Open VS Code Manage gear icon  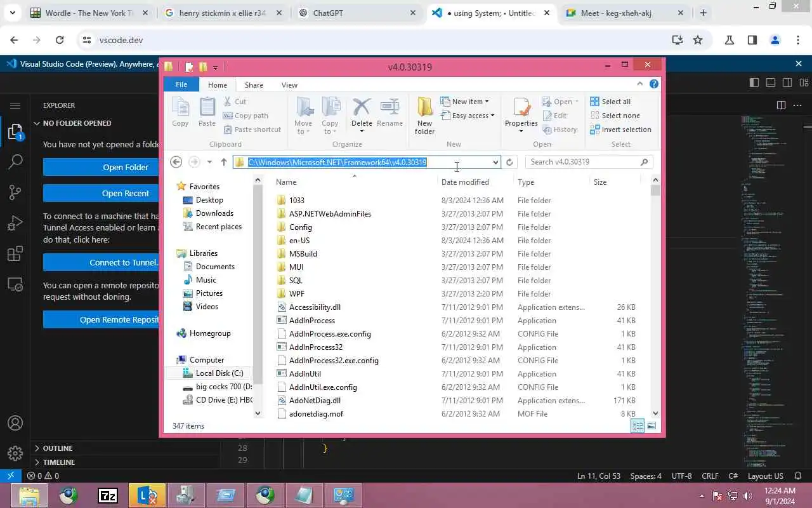(15, 453)
